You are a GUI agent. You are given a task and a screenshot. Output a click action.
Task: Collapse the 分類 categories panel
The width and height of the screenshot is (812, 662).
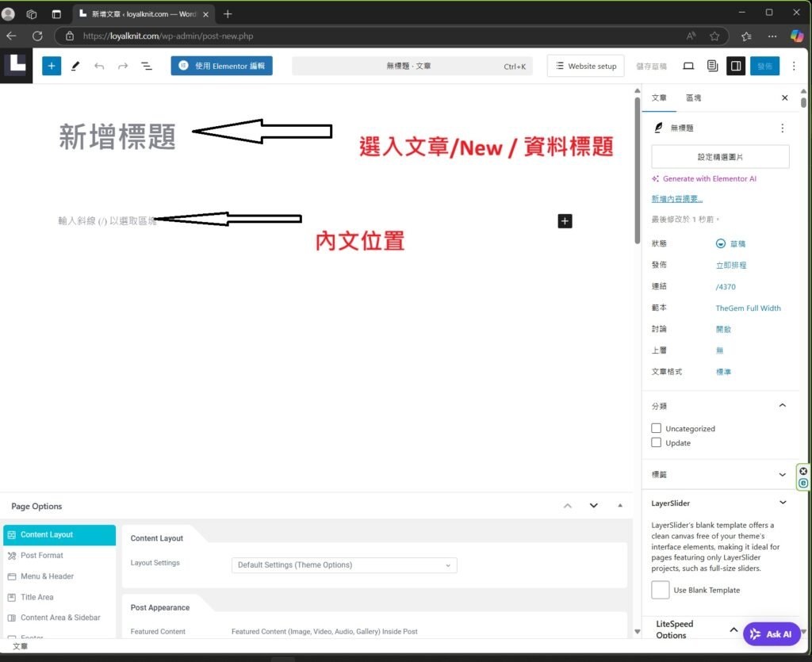point(783,405)
